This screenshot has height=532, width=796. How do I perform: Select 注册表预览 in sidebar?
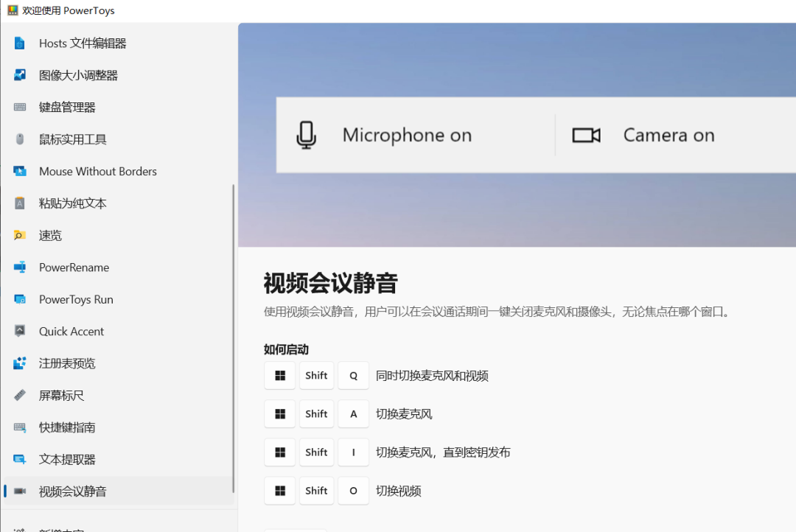pyautogui.click(x=118, y=363)
